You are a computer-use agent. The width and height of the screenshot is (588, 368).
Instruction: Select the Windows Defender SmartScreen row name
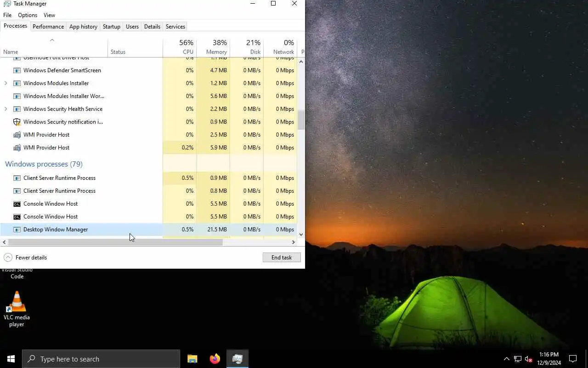click(62, 70)
